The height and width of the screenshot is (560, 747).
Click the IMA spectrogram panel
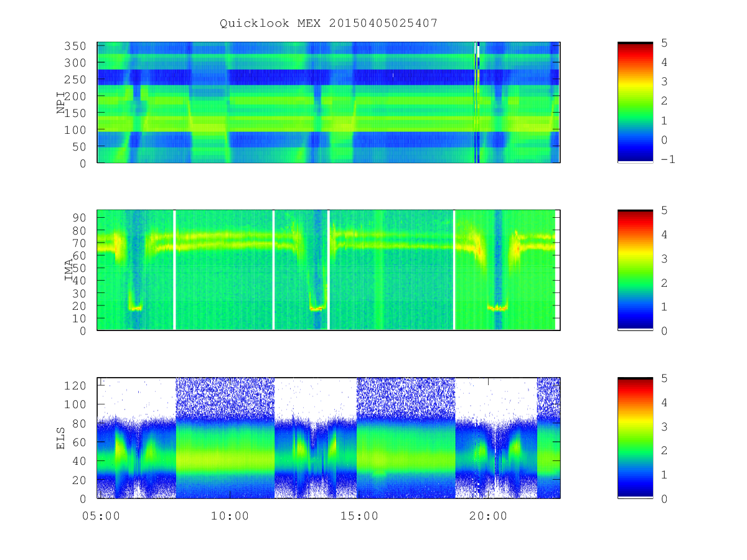pyautogui.click(x=329, y=270)
